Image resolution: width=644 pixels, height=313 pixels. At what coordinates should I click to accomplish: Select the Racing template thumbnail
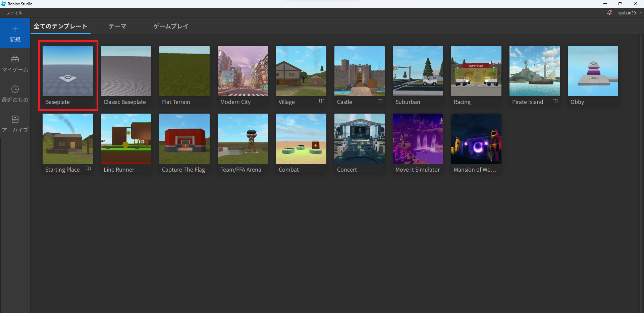click(x=476, y=71)
